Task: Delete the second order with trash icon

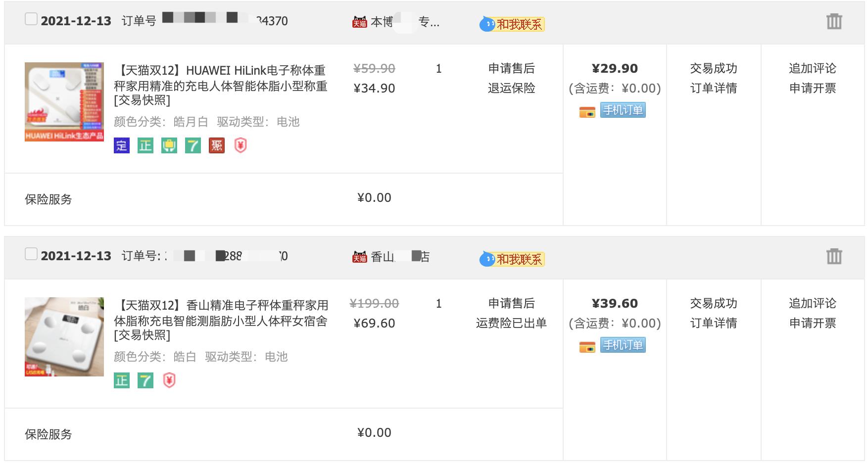Action: click(x=834, y=256)
